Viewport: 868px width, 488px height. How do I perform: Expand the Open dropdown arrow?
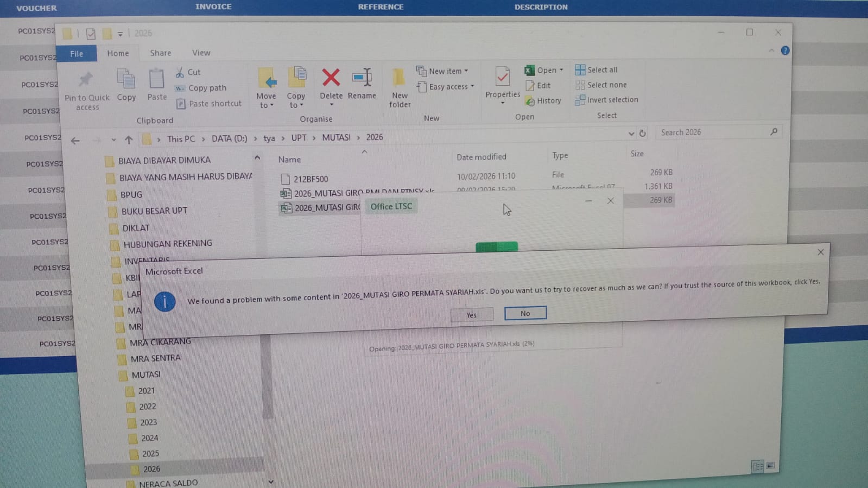(561, 70)
